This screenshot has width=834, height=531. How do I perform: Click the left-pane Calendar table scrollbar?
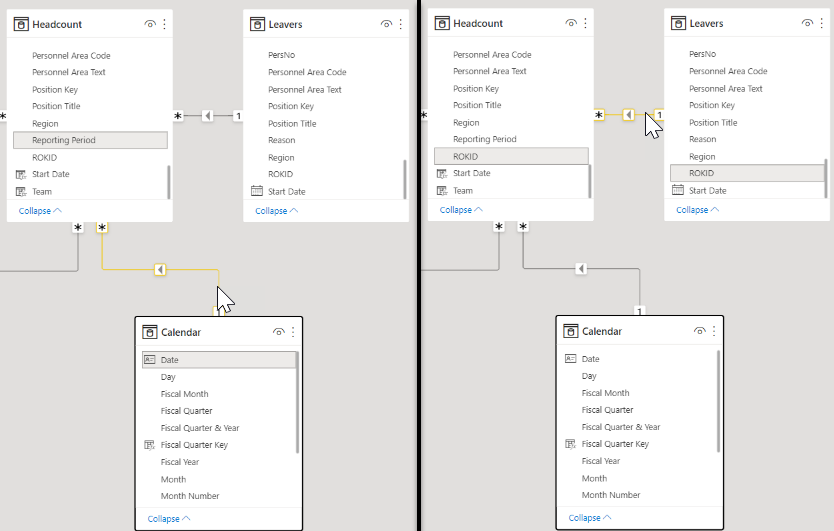point(297,402)
